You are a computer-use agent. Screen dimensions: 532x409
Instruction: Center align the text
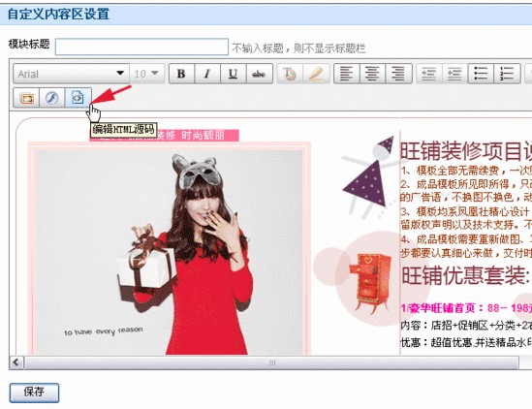pyautogui.click(x=372, y=74)
